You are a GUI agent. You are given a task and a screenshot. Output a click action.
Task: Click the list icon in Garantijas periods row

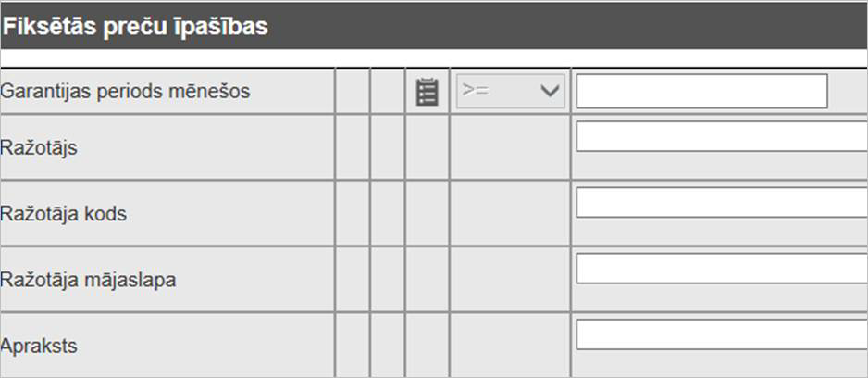pyautogui.click(x=427, y=92)
